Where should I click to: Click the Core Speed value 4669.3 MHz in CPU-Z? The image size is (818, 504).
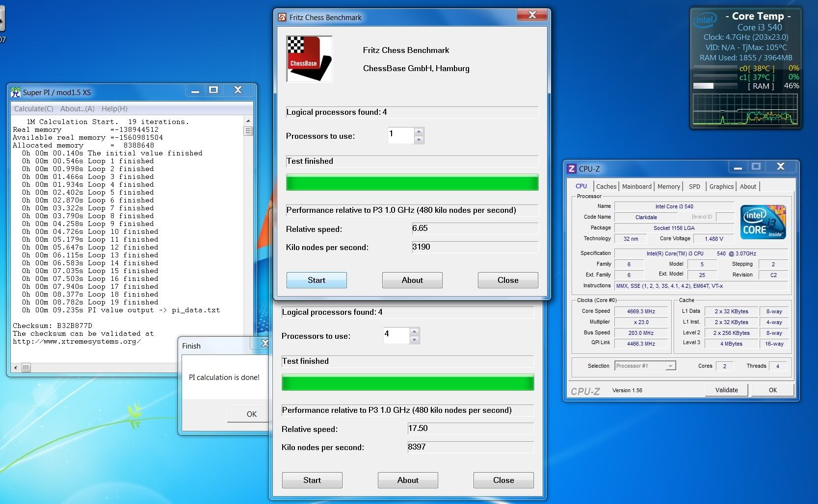(641, 311)
